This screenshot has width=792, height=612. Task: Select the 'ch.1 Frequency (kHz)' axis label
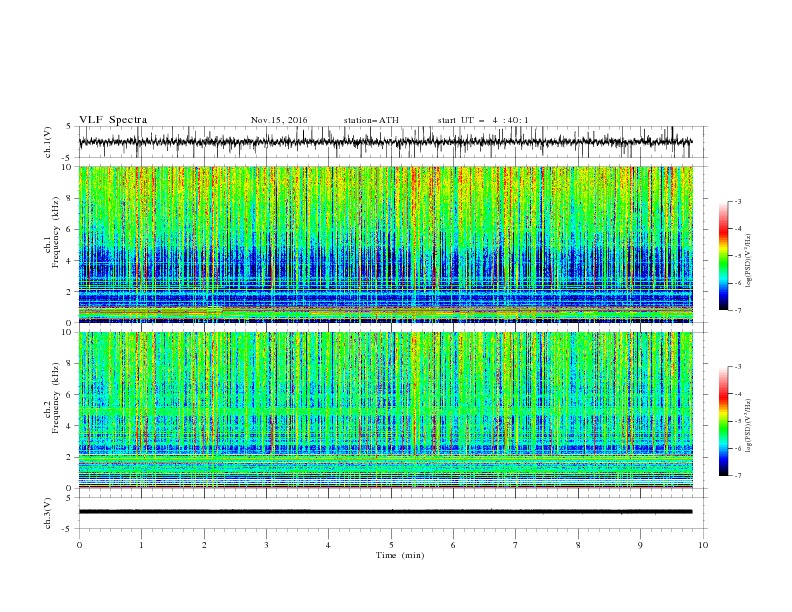[x=53, y=233]
